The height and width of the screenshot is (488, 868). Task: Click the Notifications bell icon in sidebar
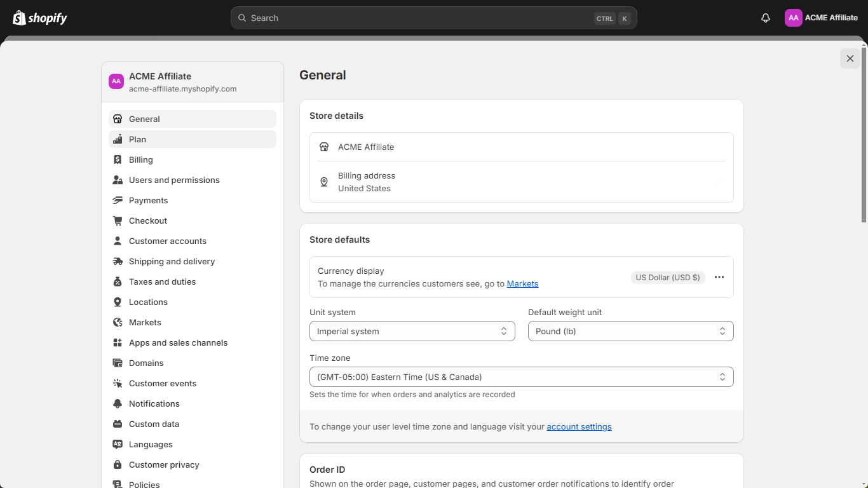point(118,403)
